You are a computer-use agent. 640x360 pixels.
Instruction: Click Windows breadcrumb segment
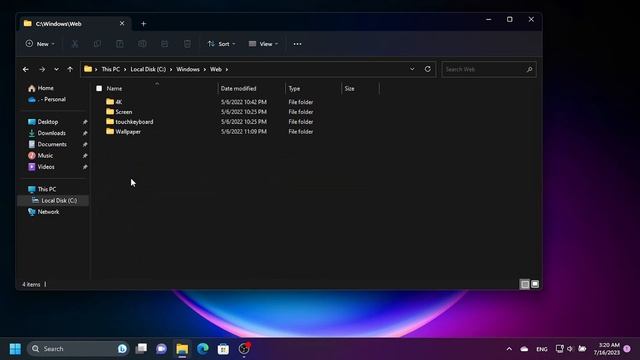point(188,69)
